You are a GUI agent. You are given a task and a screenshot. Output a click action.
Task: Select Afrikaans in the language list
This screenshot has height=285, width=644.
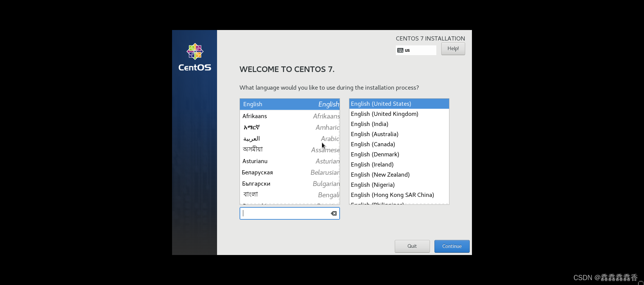[x=289, y=116]
